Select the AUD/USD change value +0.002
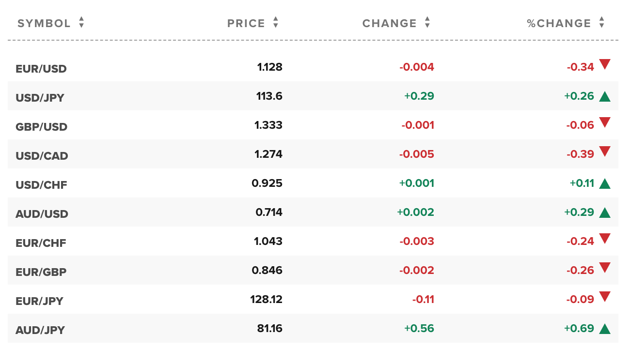This screenshot has width=631, height=364. [x=415, y=212]
